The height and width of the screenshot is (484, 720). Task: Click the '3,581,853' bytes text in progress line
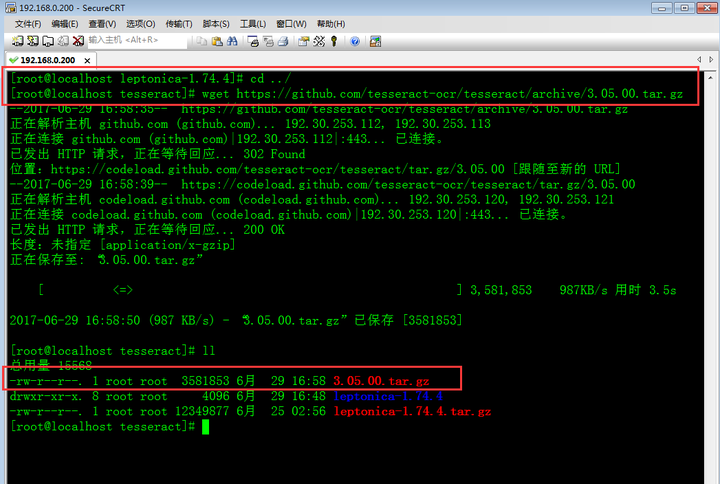[x=501, y=290]
